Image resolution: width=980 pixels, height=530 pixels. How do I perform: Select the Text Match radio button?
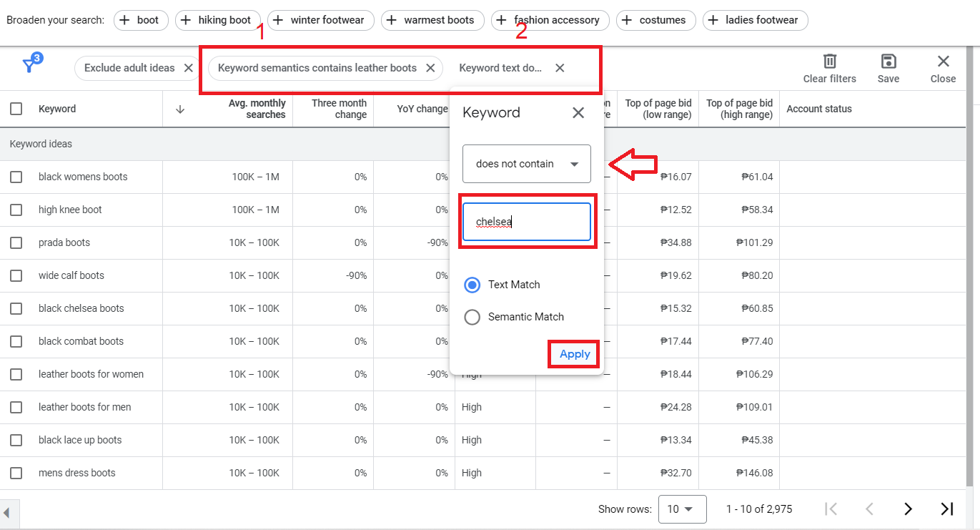pyautogui.click(x=472, y=285)
